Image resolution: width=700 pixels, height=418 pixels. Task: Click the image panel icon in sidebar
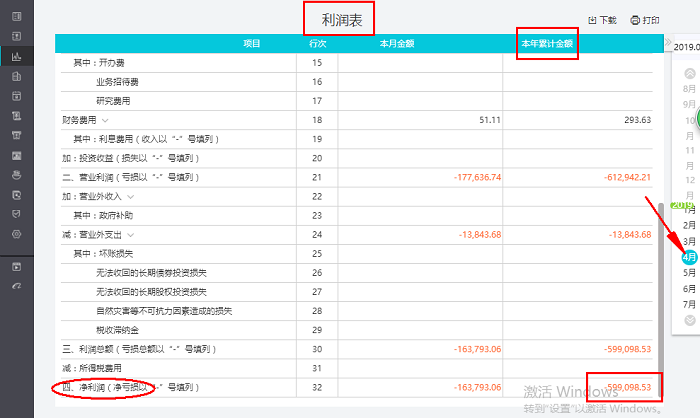(x=17, y=155)
